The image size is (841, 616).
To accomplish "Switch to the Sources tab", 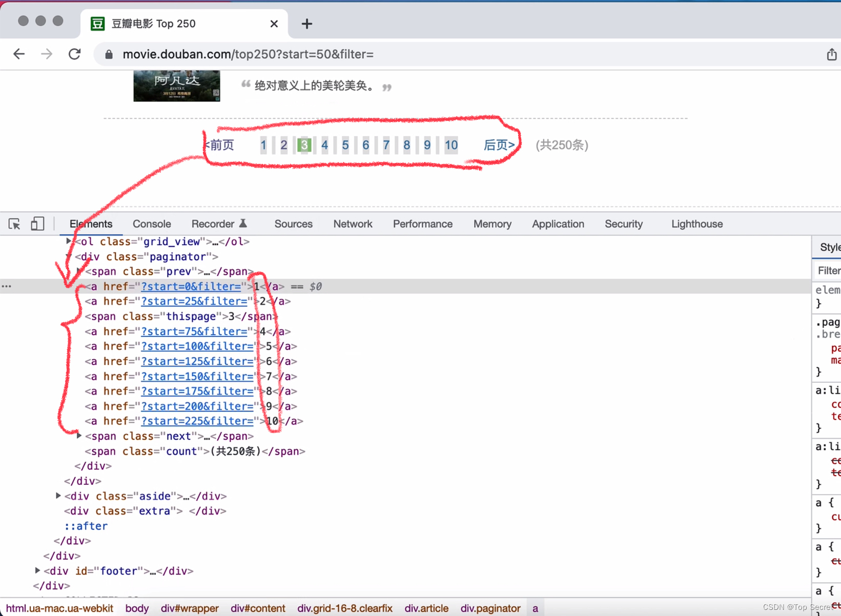I will [293, 224].
